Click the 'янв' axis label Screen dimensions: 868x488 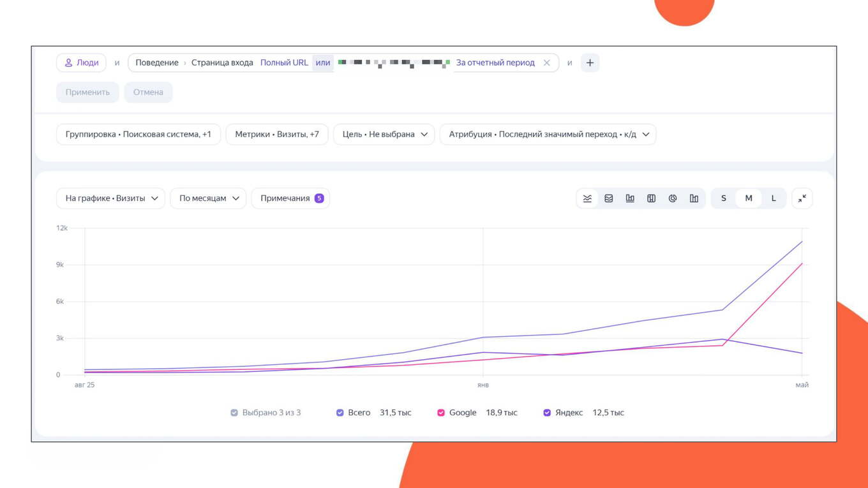pyautogui.click(x=483, y=385)
